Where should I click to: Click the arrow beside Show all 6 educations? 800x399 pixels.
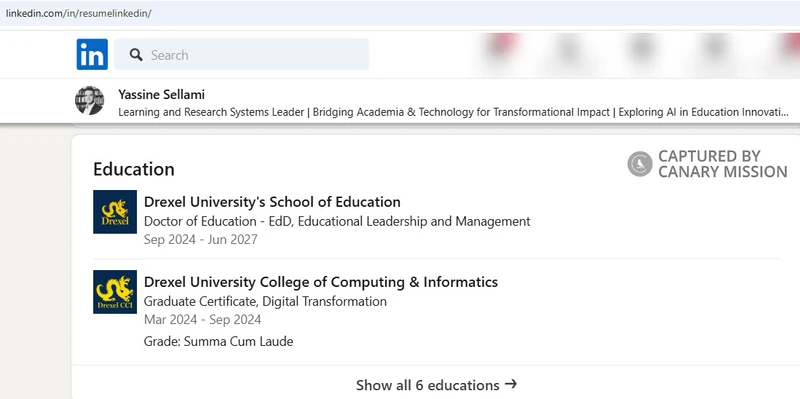point(511,384)
